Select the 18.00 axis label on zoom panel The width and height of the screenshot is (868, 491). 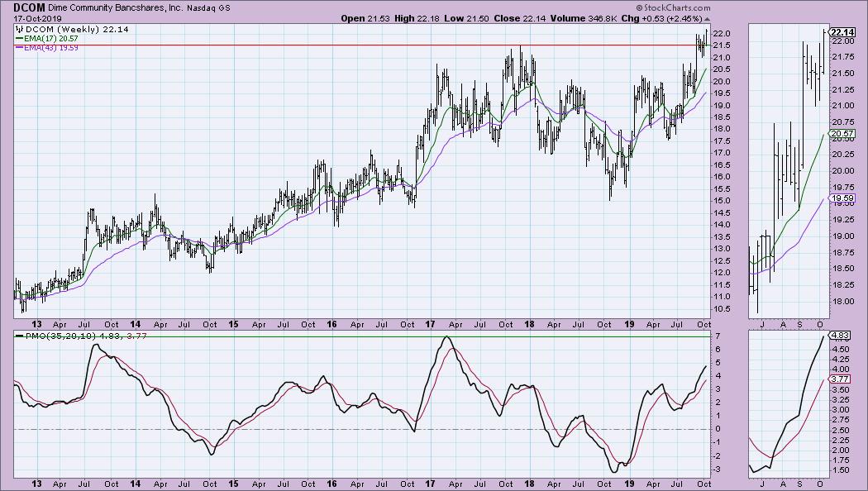[843, 301]
